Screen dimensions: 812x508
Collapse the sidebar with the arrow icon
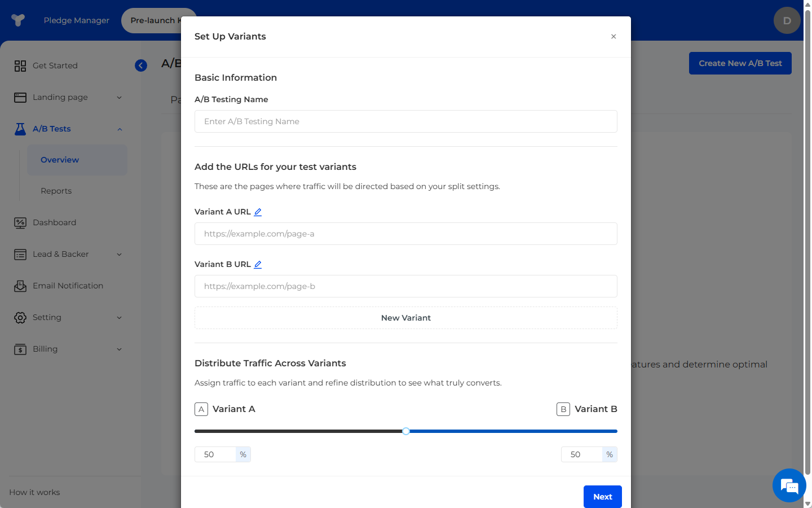[141, 65]
